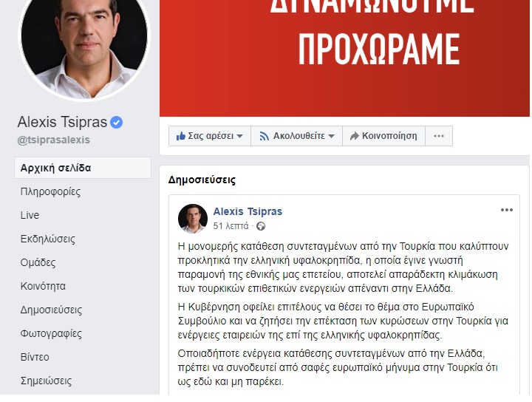Click the public globe privacy icon
Screen dimensions: 532x402
click(261, 226)
